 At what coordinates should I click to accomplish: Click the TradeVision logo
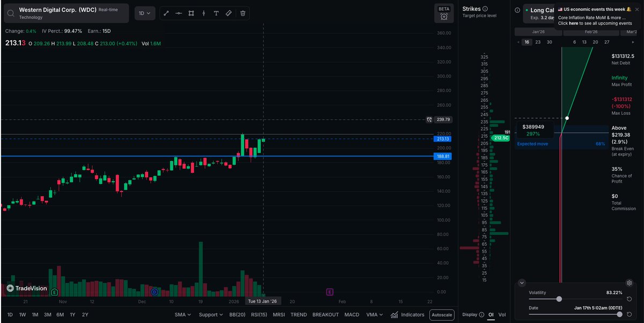pos(27,288)
